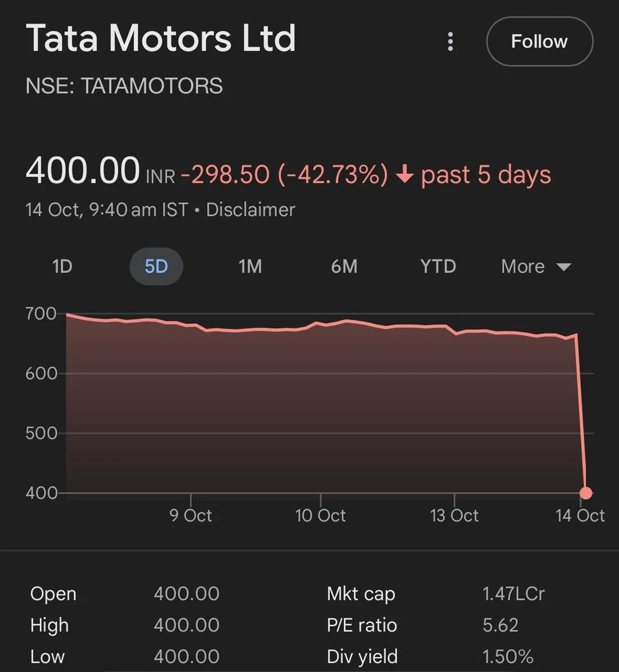Viewport: 619px width, 672px height.
Task: Open the Disclaimer link
Action: pyautogui.click(x=250, y=210)
